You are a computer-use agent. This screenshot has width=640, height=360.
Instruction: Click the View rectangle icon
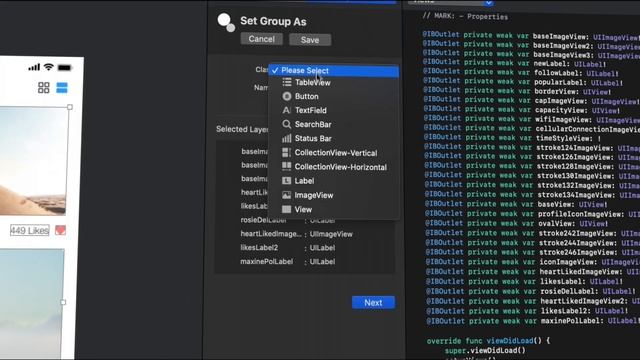pyautogui.click(x=287, y=209)
